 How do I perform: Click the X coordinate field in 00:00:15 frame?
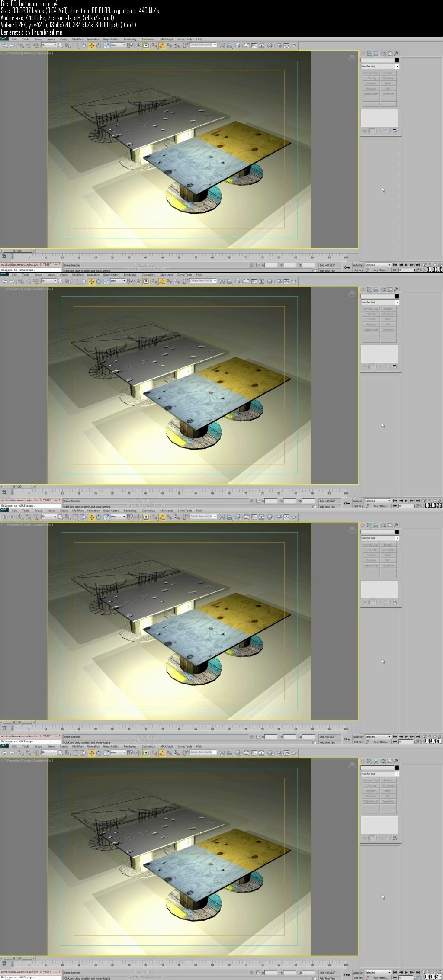pos(271,265)
